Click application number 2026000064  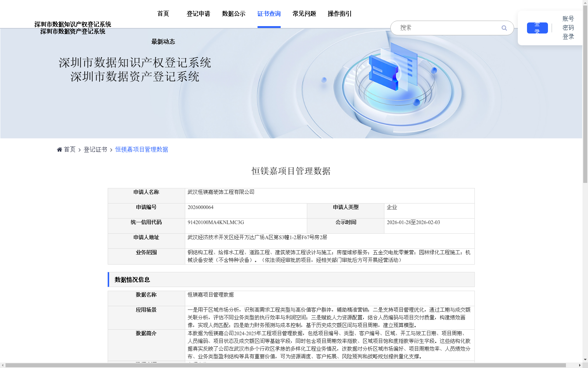pyautogui.click(x=200, y=207)
